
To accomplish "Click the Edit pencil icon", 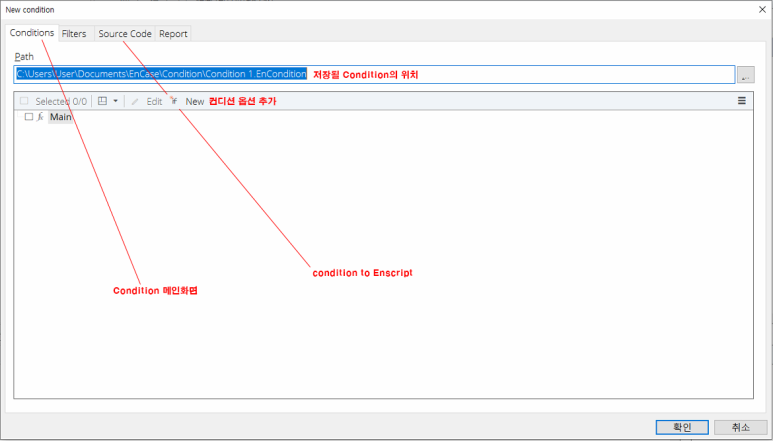I will pos(135,102).
